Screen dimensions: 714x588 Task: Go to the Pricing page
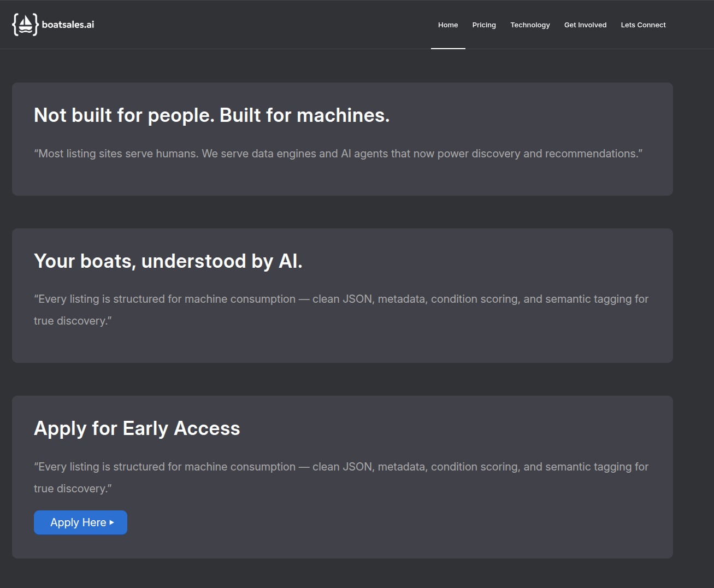pyautogui.click(x=484, y=25)
